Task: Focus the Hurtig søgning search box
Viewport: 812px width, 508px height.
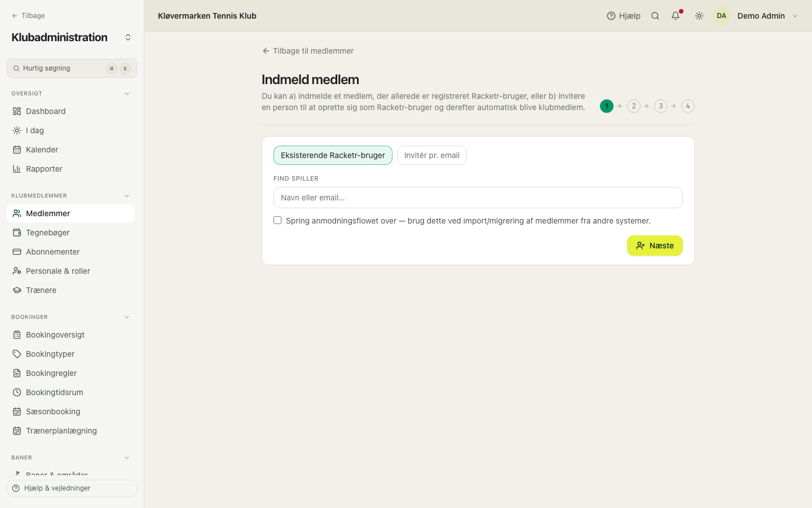Action: [72, 68]
